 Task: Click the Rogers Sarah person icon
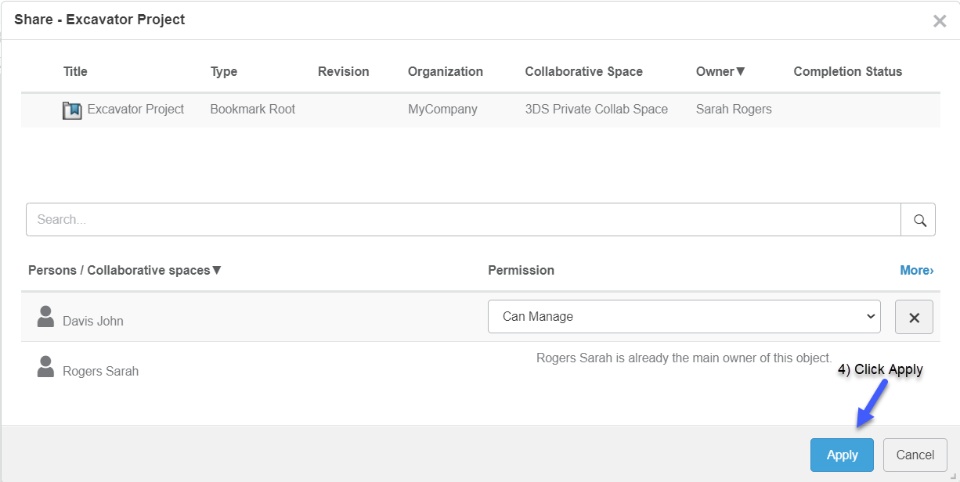pyautogui.click(x=45, y=368)
